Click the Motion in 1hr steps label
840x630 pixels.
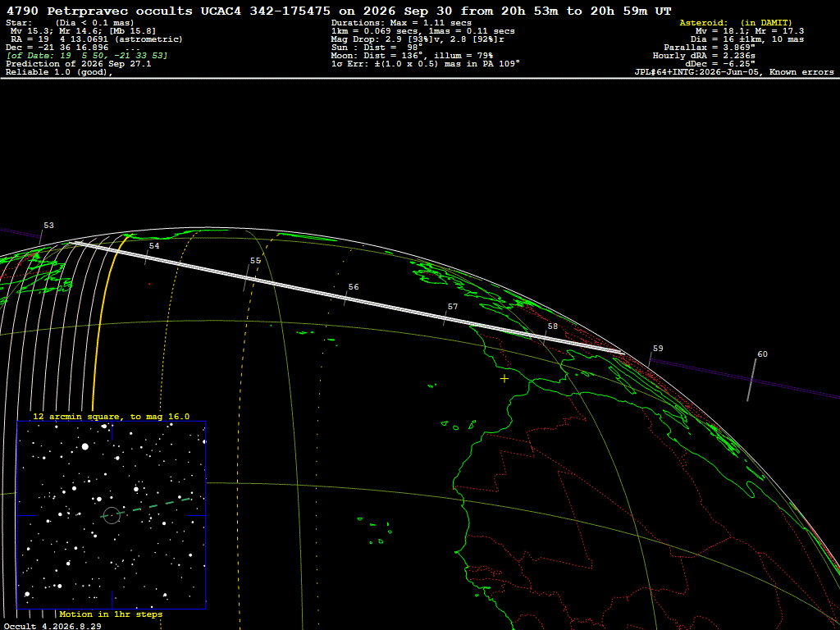tap(111, 614)
